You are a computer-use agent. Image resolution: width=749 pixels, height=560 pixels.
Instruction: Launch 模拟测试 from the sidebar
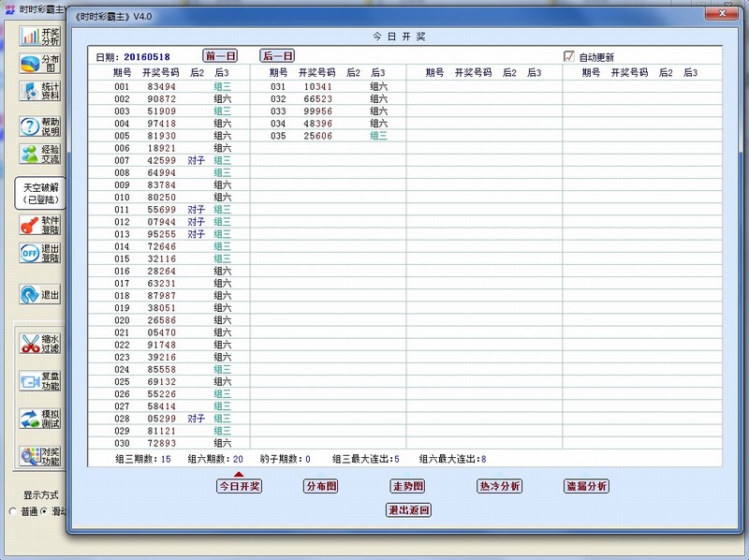tap(31, 419)
